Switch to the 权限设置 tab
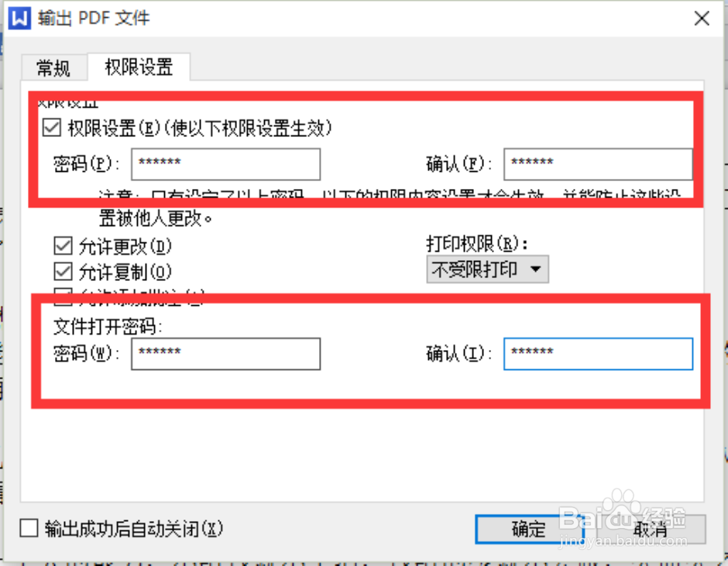Viewport: 728px width, 566px height. coord(139,68)
